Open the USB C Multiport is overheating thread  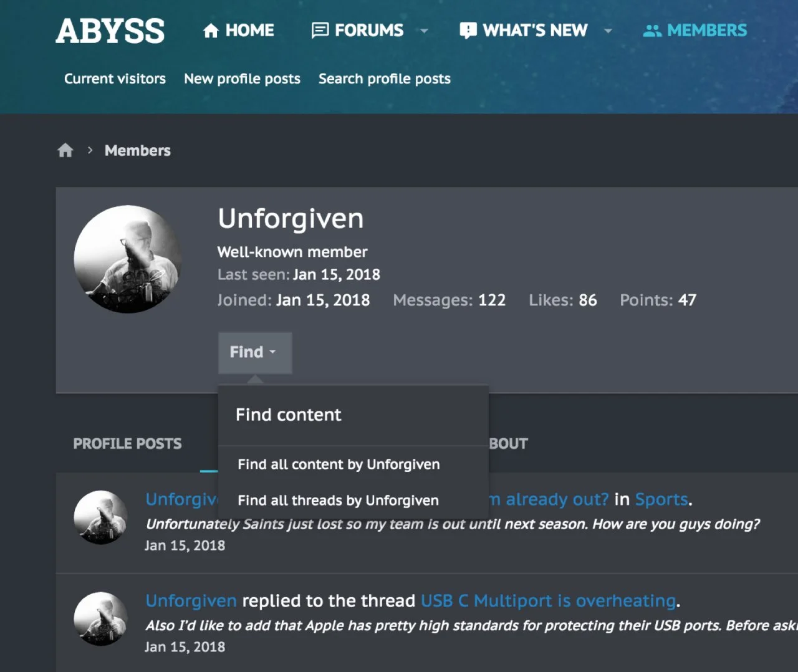[x=548, y=601]
